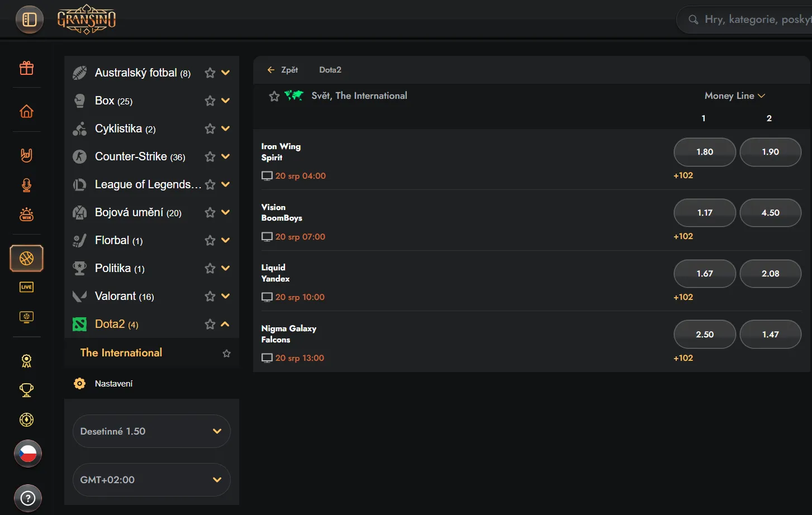The height and width of the screenshot is (515, 812).
Task: Favorite Valorant with its star
Action: 210,296
